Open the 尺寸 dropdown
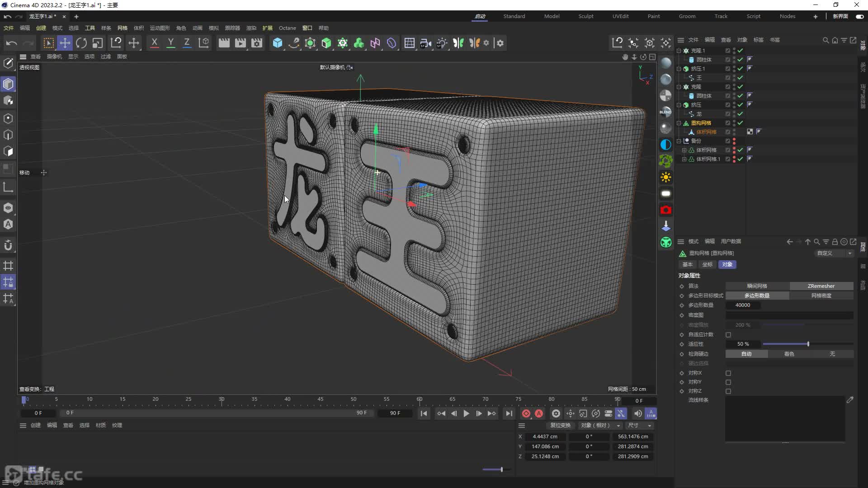 pyautogui.click(x=640, y=426)
